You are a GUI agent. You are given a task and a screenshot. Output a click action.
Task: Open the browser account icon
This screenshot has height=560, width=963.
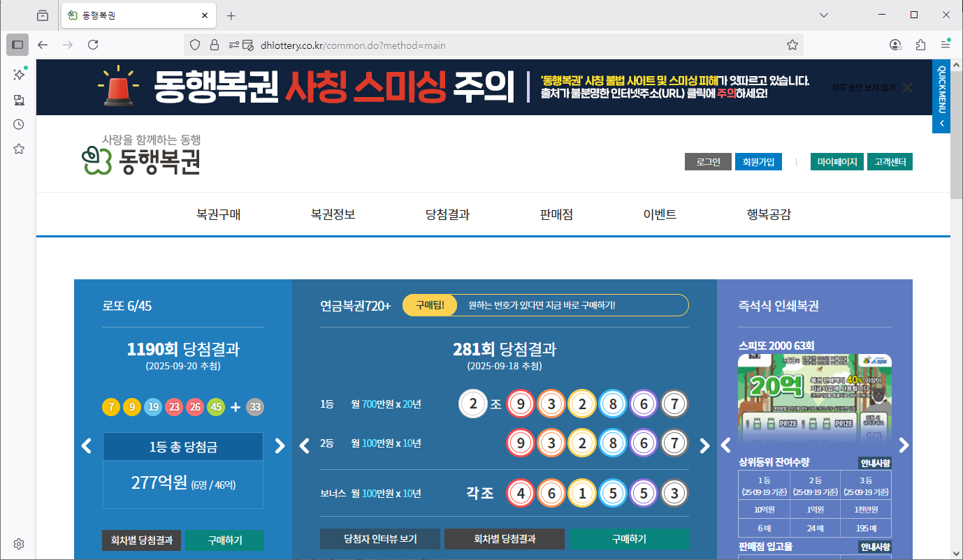[895, 44]
